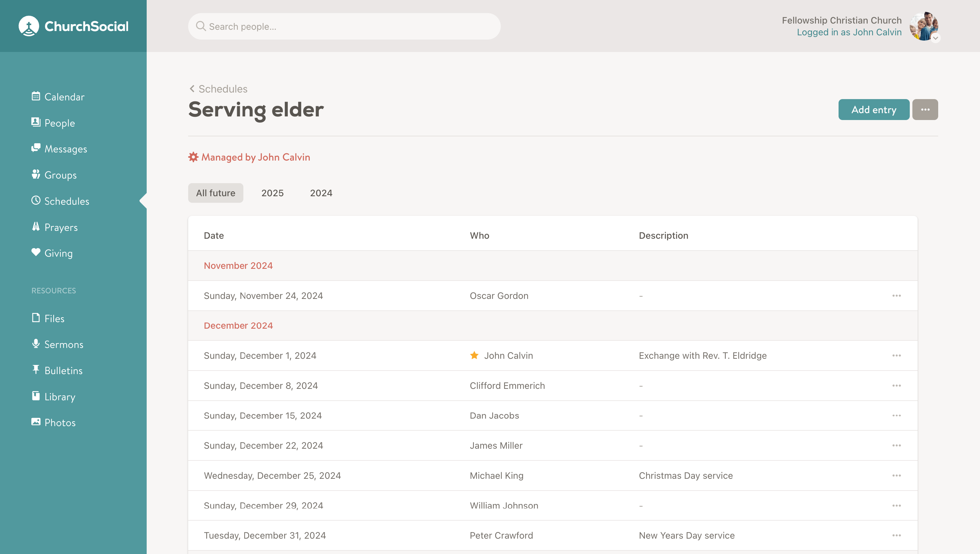The image size is (980, 554).
Task: Open Library from the sidebar
Action: point(60,396)
